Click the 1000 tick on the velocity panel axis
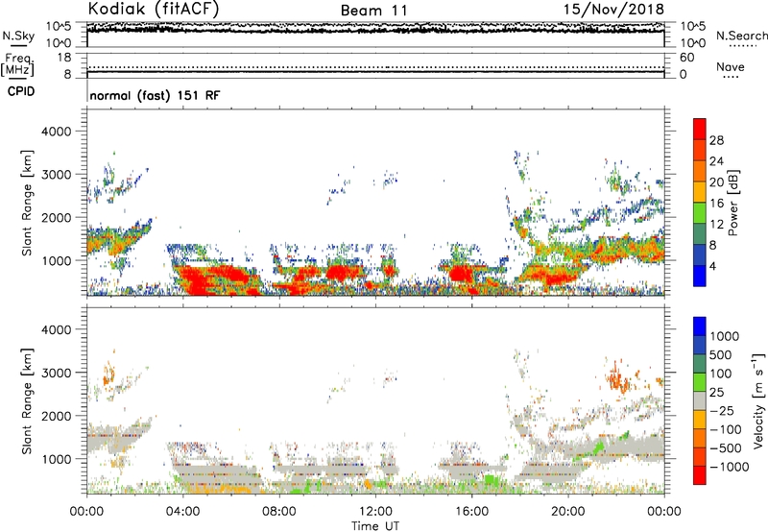 pos(56,459)
